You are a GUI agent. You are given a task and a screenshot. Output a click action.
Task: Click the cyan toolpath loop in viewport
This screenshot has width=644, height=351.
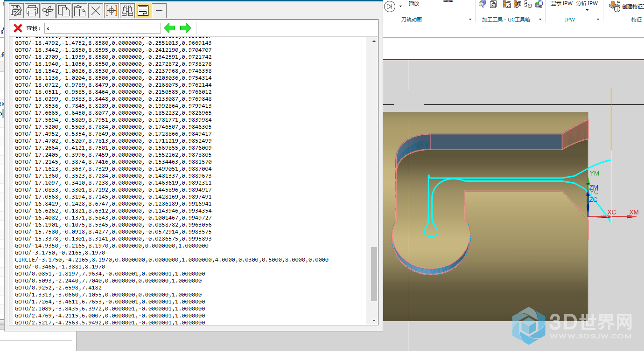tap(431, 231)
